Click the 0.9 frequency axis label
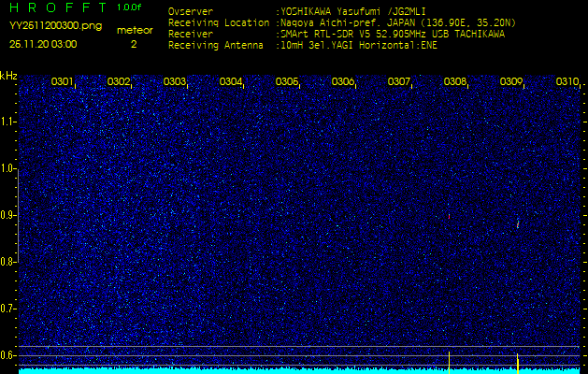The width and height of the screenshot is (588, 374). (8, 215)
